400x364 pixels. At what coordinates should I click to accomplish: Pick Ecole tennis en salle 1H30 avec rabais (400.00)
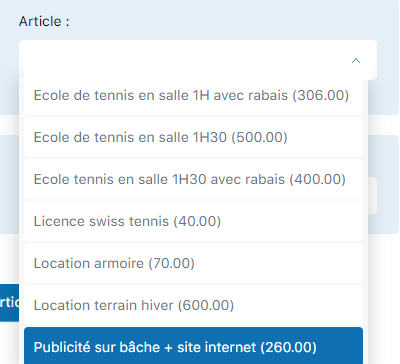(x=193, y=179)
